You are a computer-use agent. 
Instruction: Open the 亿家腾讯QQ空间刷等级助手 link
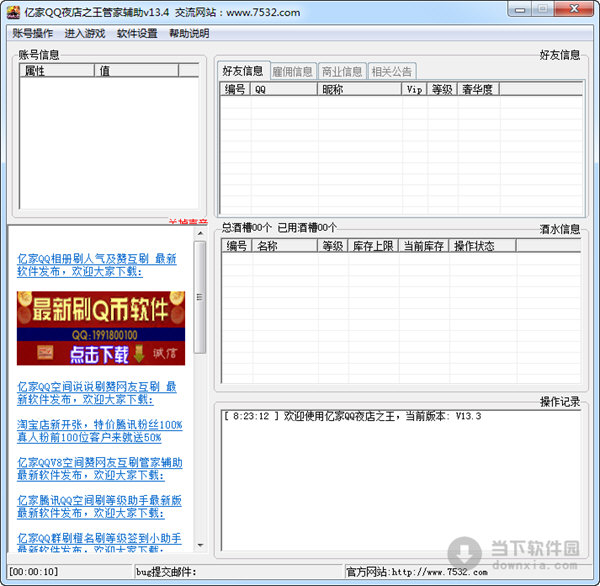99,506
